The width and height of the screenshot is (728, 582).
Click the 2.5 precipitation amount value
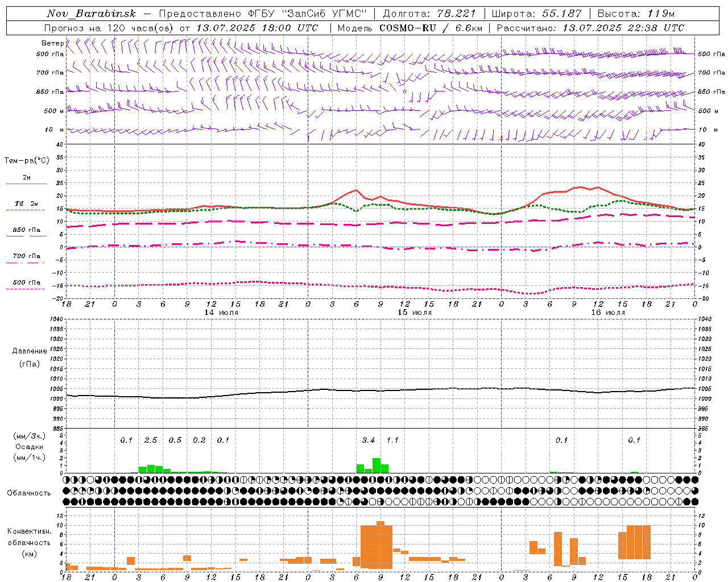click(151, 440)
